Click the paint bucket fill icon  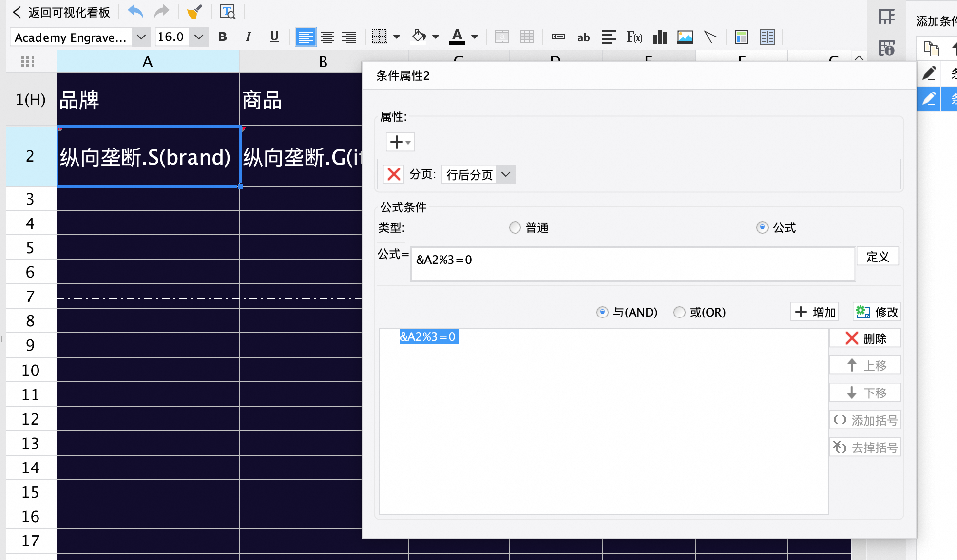(419, 36)
